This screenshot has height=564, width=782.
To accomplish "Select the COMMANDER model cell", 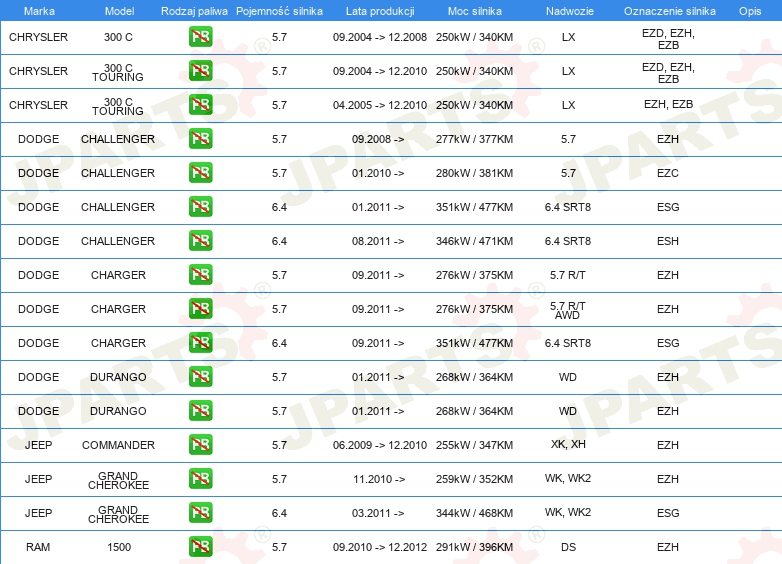I will point(118,445).
